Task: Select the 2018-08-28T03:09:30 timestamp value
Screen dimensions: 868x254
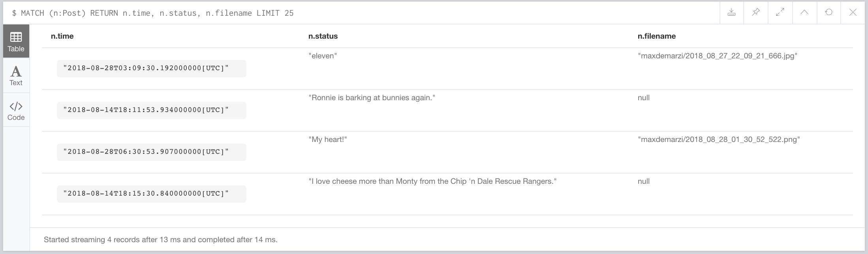Action: coord(146,68)
